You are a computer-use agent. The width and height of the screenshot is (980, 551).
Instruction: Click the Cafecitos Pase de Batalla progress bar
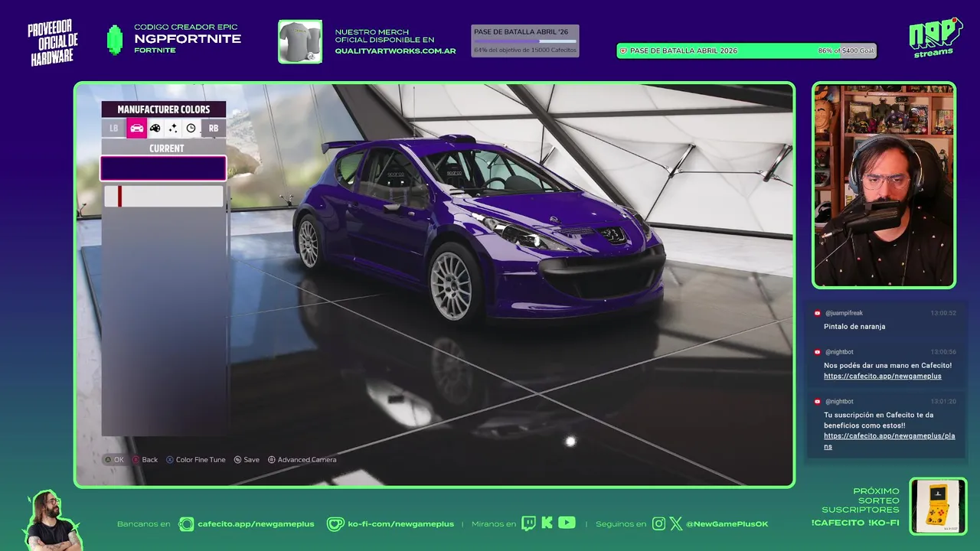(x=525, y=41)
